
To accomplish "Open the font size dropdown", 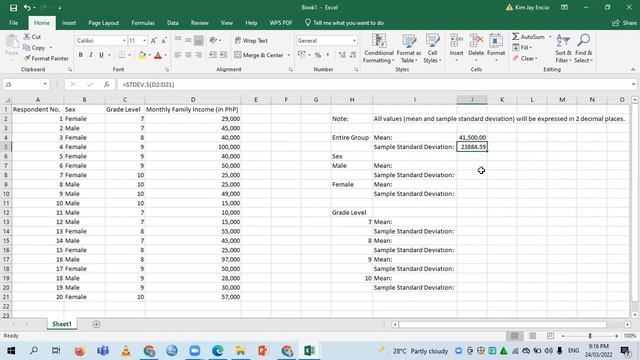I will click(x=144, y=40).
